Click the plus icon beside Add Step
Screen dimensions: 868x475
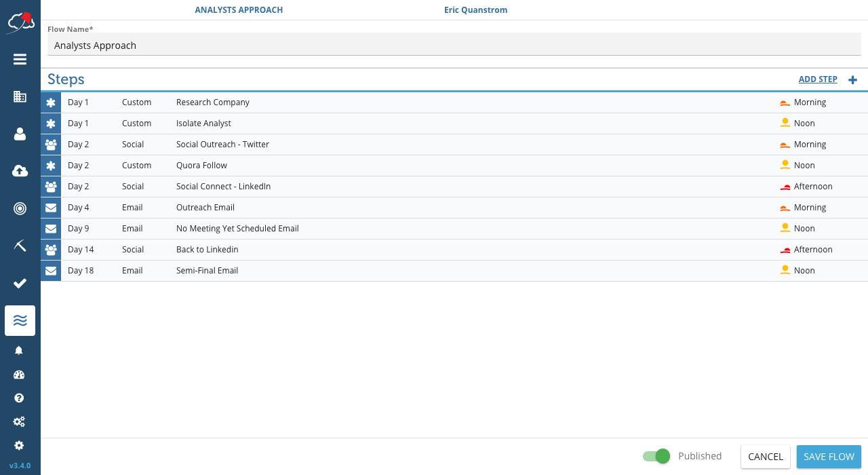pyautogui.click(x=853, y=80)
